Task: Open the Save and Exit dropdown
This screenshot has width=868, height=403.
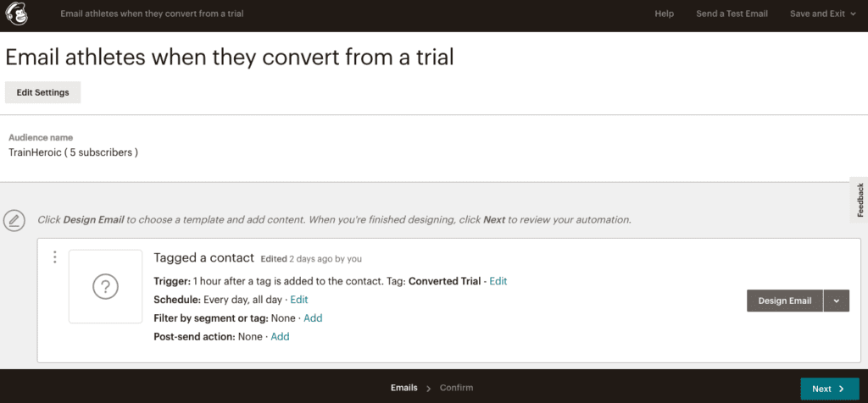Action: coord(823,14)
